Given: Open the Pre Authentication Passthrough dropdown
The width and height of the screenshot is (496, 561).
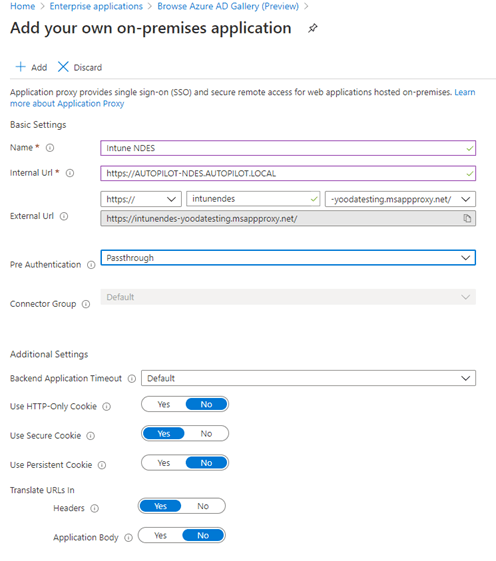Looking at the screenshot, I should click(x=288, y=258).
